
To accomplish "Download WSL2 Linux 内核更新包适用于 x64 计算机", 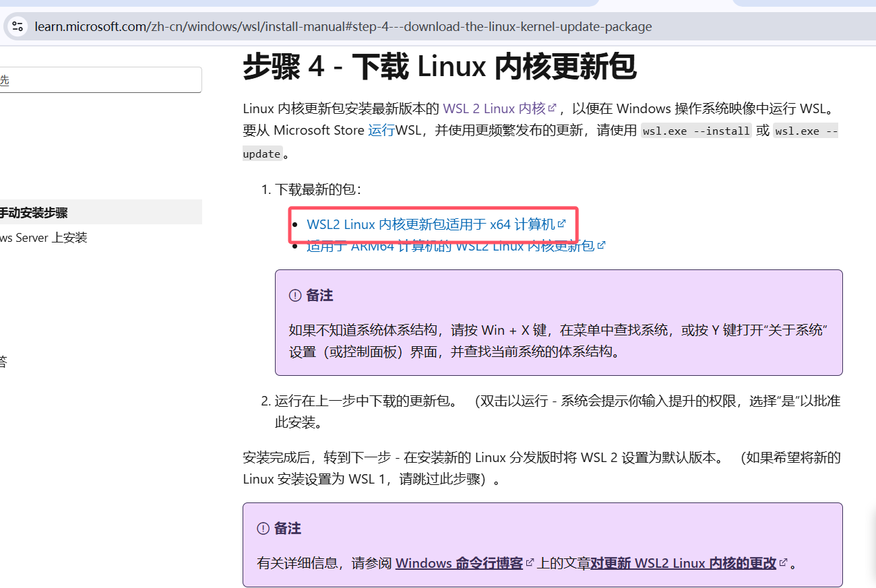I will 436,224.
